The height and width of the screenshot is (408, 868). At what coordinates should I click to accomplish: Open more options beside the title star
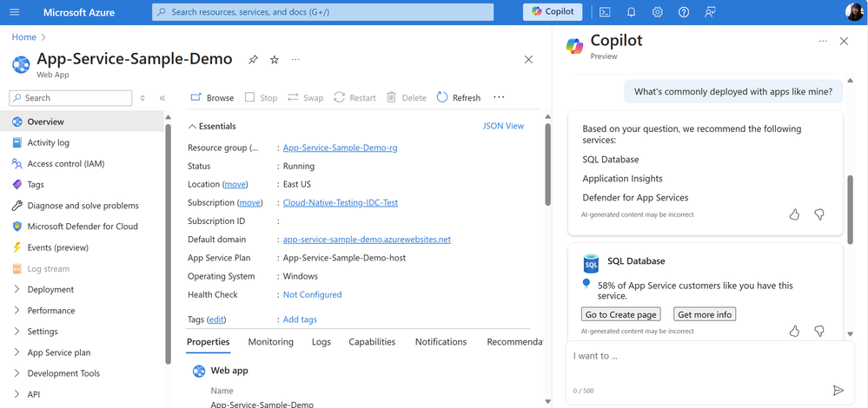(295, 60)
